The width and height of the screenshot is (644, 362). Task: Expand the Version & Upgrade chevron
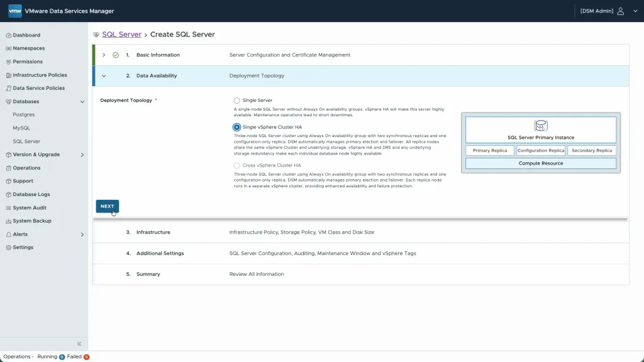pos(82,155)
